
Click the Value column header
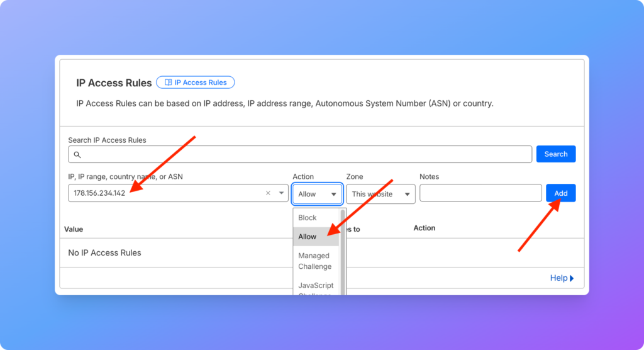[x=74, y=229]
